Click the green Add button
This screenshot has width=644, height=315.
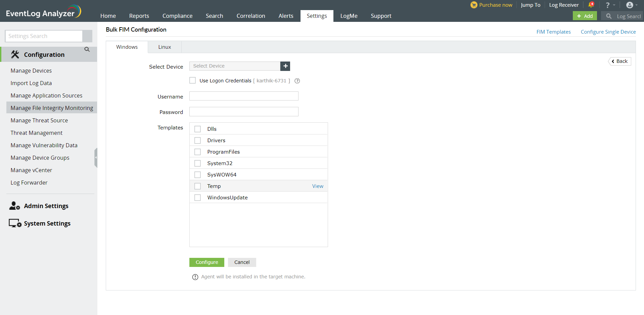point(585,16)
